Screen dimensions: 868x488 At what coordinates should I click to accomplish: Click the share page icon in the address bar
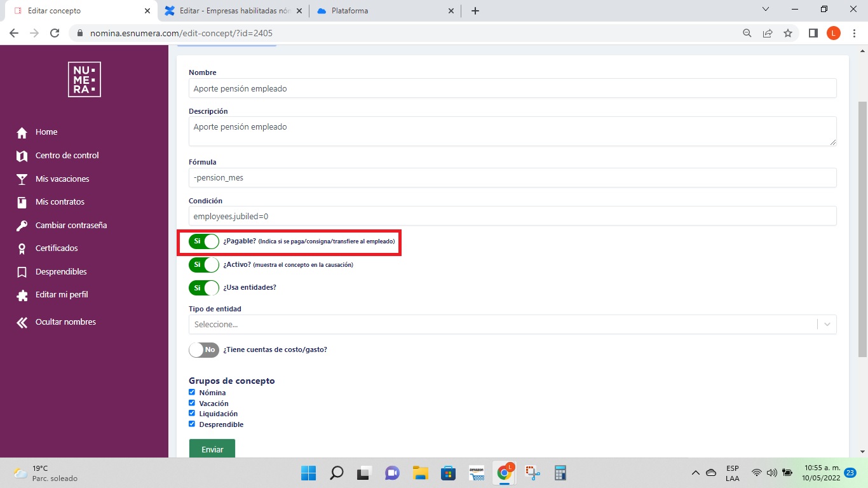768,33
